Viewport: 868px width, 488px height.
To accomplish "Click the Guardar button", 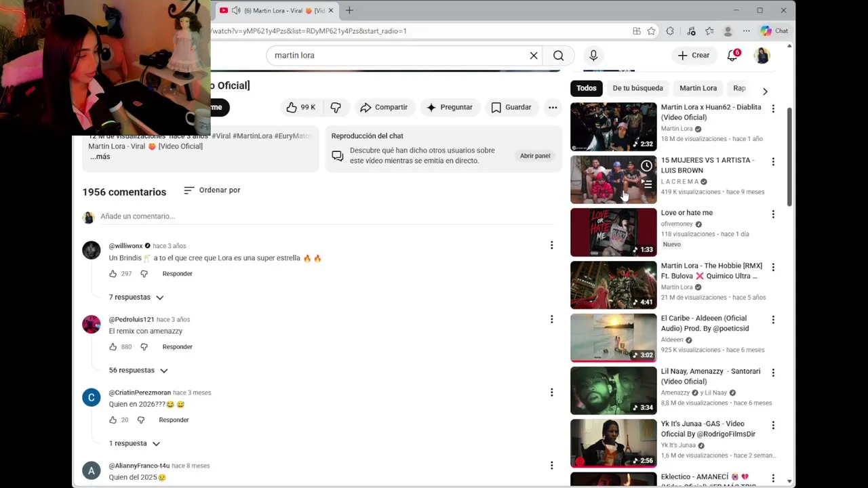I will tap(511, 107).
